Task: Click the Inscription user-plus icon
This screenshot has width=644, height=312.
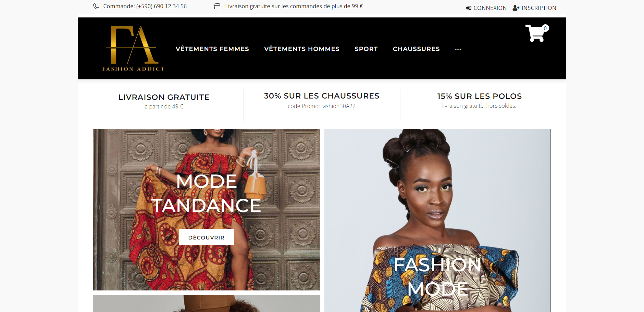Action: tap(516, 8)
